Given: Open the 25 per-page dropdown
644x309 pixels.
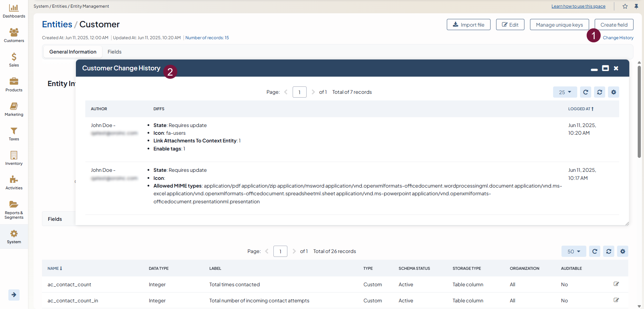Looking at the screenshot, I should coord(565,92).
